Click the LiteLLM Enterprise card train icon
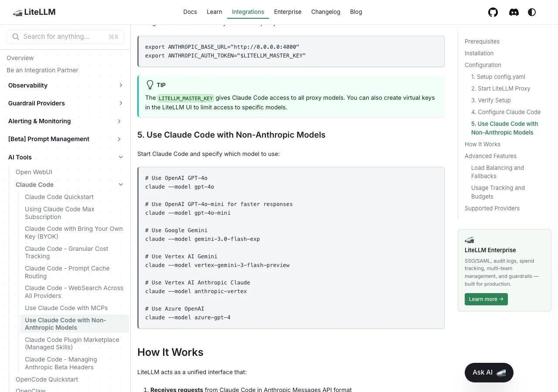The image size is (558, 392). click(469, 240)
